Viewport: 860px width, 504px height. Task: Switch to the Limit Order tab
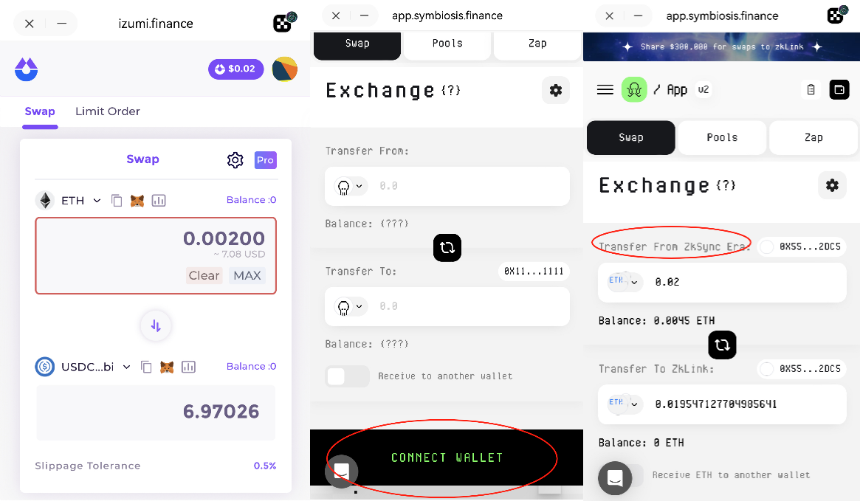coord(108,111)
